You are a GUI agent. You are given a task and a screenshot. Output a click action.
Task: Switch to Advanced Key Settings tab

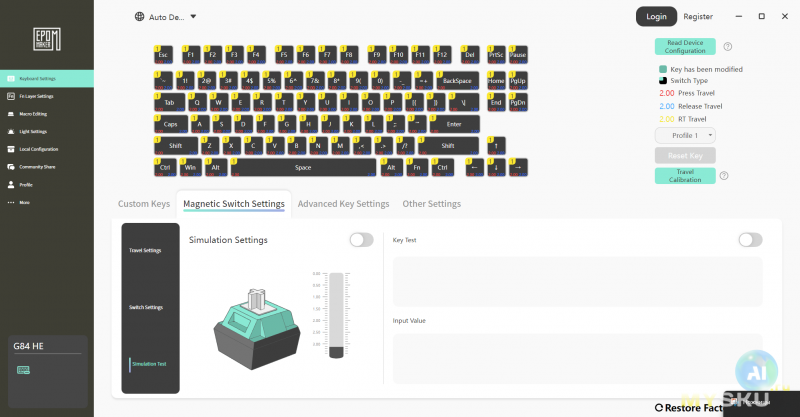[343, 204]
